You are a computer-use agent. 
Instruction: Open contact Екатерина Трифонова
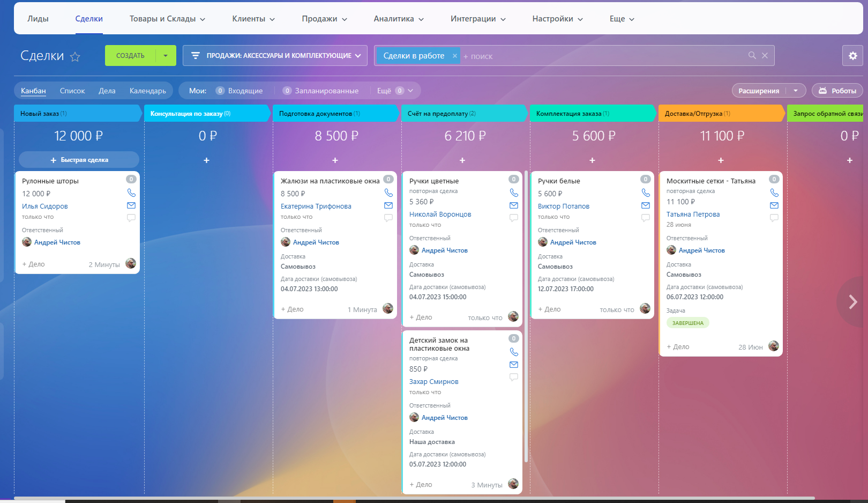316,206
